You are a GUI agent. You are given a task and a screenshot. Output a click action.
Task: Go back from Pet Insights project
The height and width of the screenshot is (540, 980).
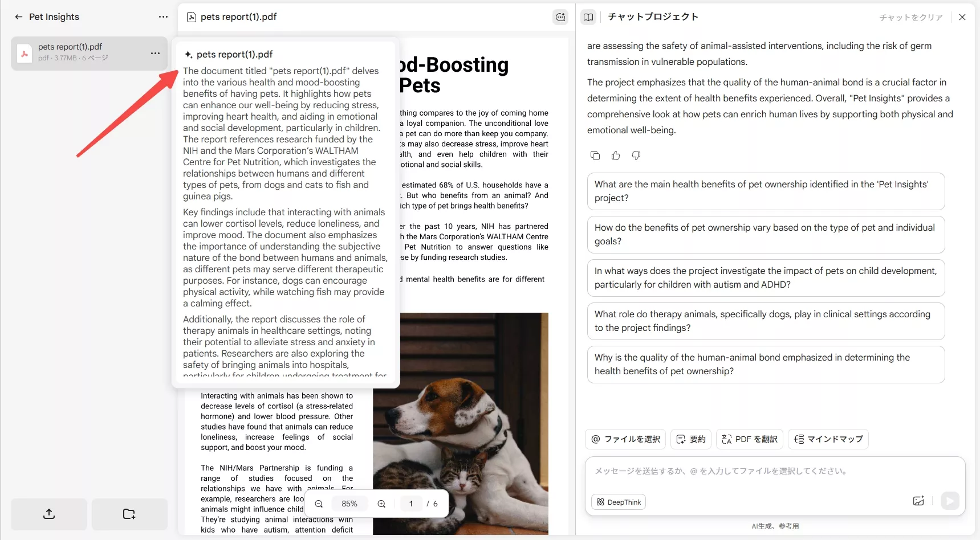tap(18, 17)
